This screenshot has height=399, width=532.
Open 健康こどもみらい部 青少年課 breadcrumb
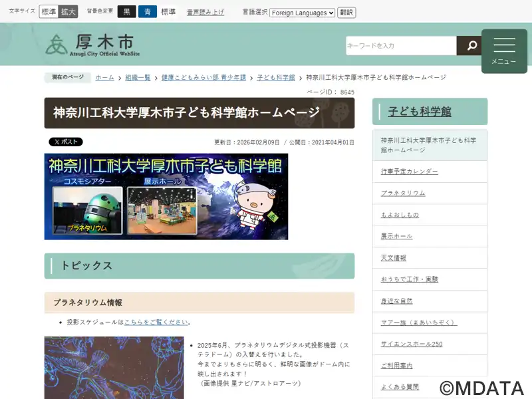click(x=203, y=77)
